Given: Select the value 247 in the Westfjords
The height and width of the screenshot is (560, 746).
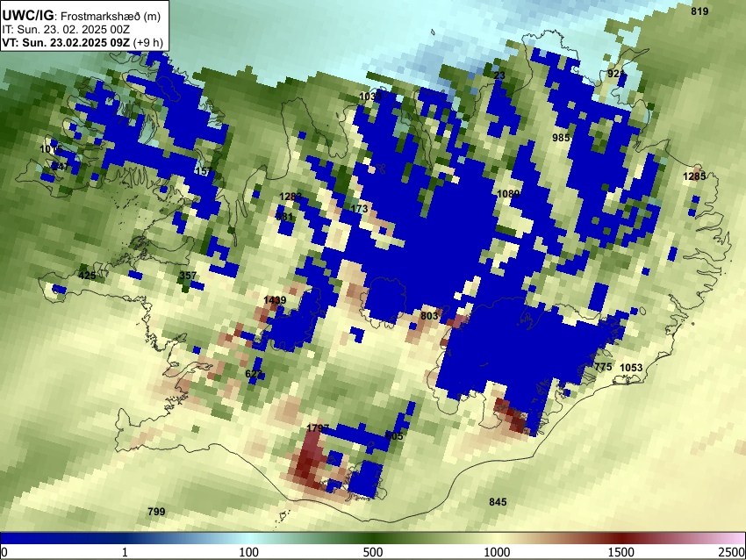Looking at the screenshot, I should pyautogui.click(x=60, y=166).
